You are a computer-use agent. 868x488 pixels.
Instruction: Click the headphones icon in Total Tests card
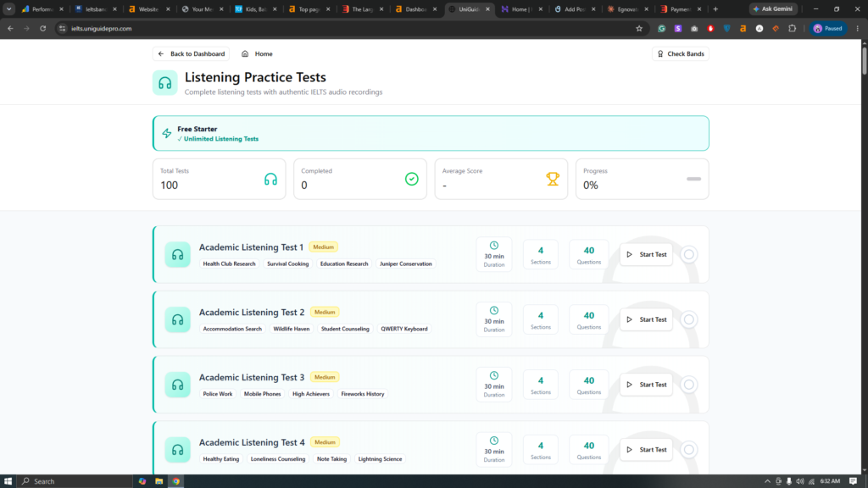[x=270, y=179]
